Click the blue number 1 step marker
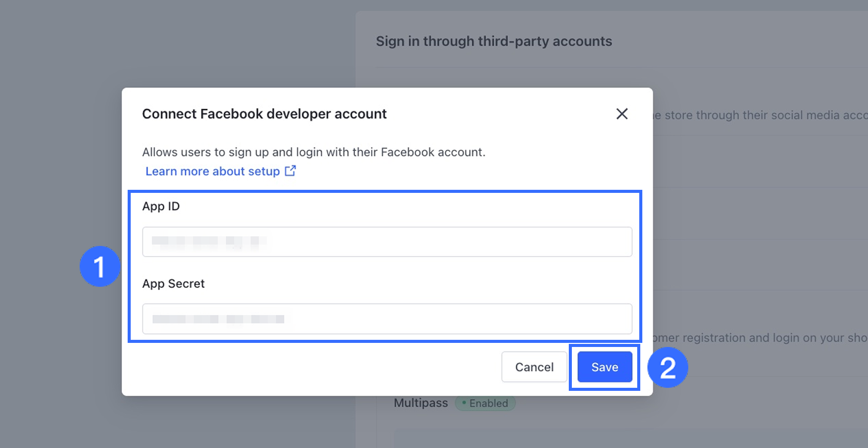This screenshot has height=448, width=868. [x=100, y=266]
